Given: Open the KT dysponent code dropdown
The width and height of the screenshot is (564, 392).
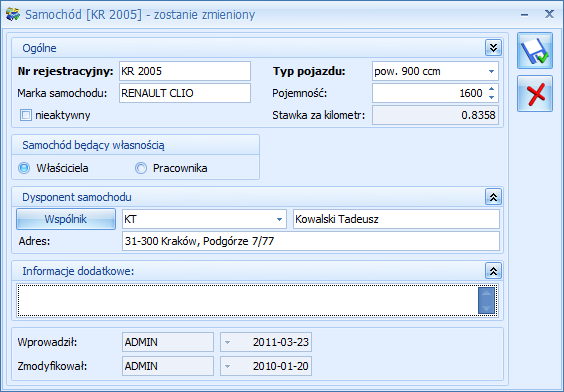Looking at the screenshot, I should point(279,219).
